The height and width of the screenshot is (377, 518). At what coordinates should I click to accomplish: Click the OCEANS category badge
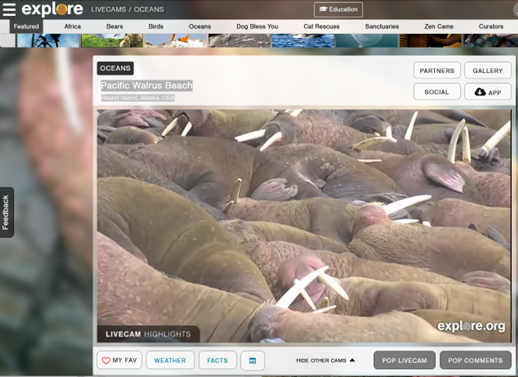115,68
